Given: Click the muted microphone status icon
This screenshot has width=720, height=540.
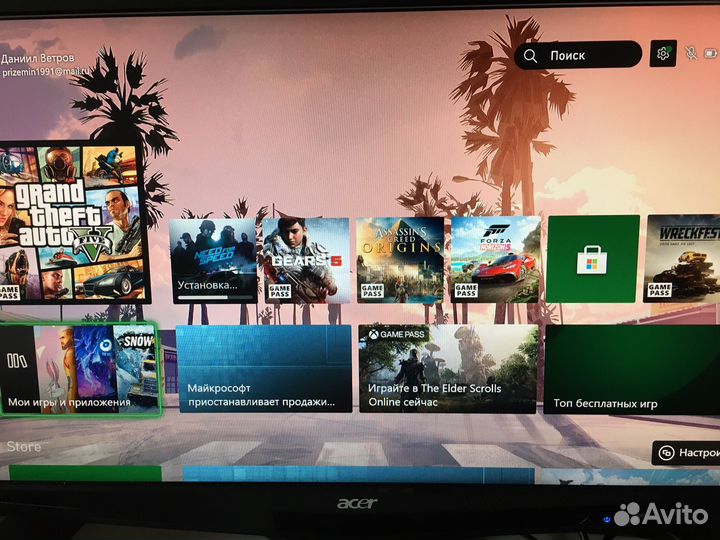Looking at the screenshot, I should [x=691, y=53].
